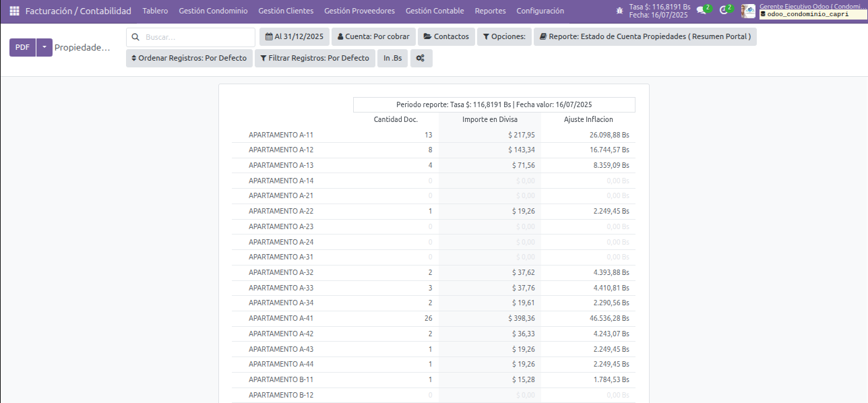Open the Opciones filter dropdown
868x403 pixels.
point(504,36)
